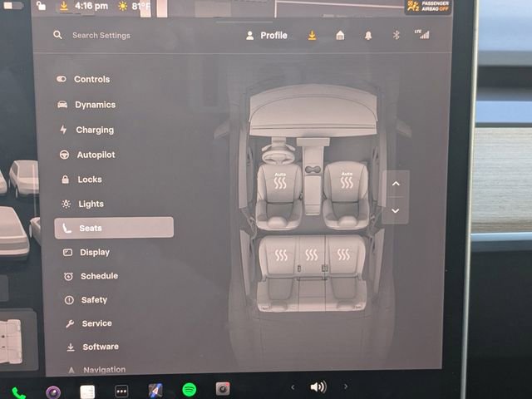Viewport: 532px width, 399px height.
Task: Open the camera app in the bottom bar
Action: (53, 392)
